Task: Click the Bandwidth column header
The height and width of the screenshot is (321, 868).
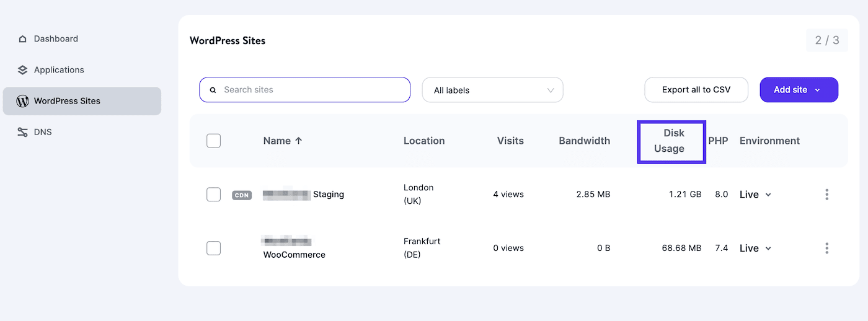Action: click(584, 141)
